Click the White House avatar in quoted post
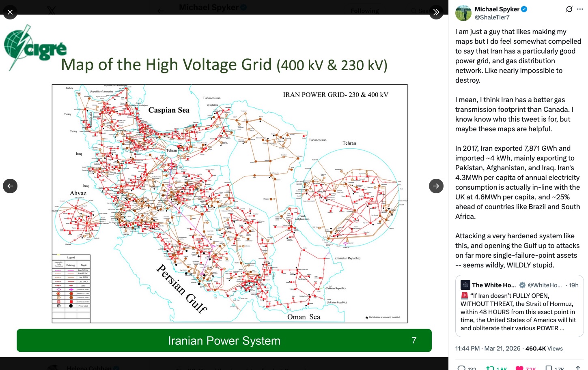This screenshot has width=588, height=370. [465, 285]
